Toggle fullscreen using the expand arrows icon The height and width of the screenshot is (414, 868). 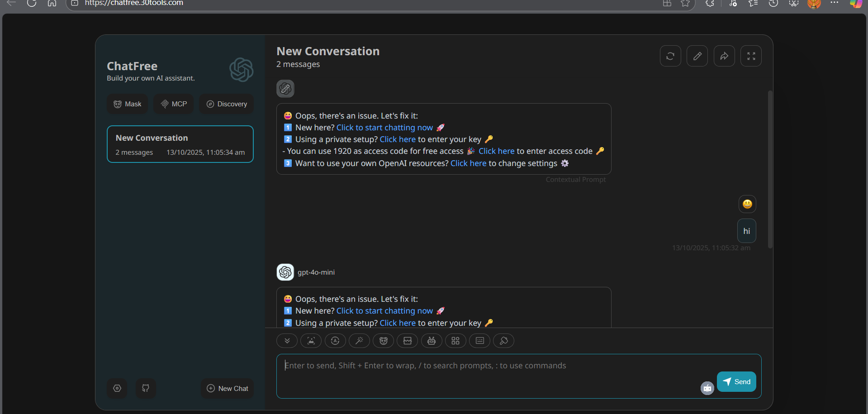coord(751,56)
